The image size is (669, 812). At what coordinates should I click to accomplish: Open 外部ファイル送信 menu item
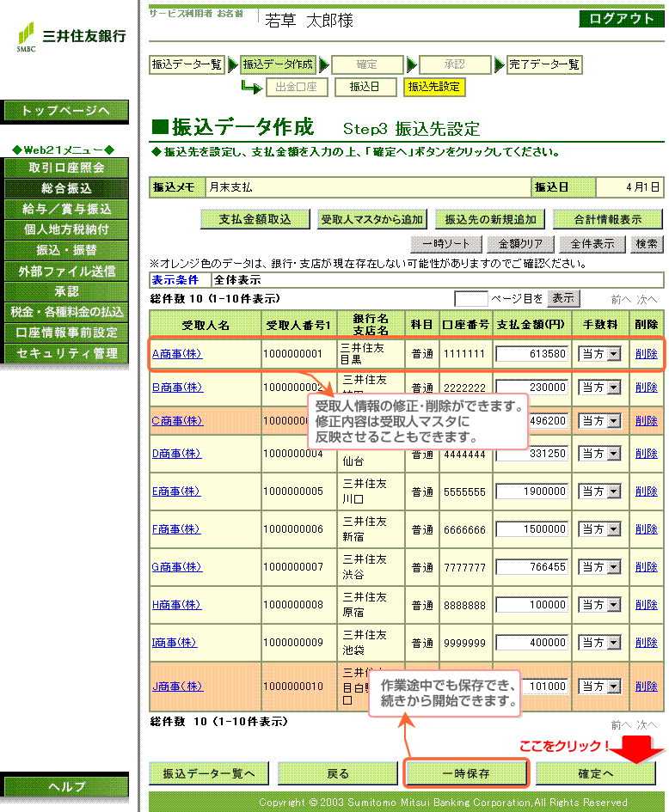coord(66,271)
